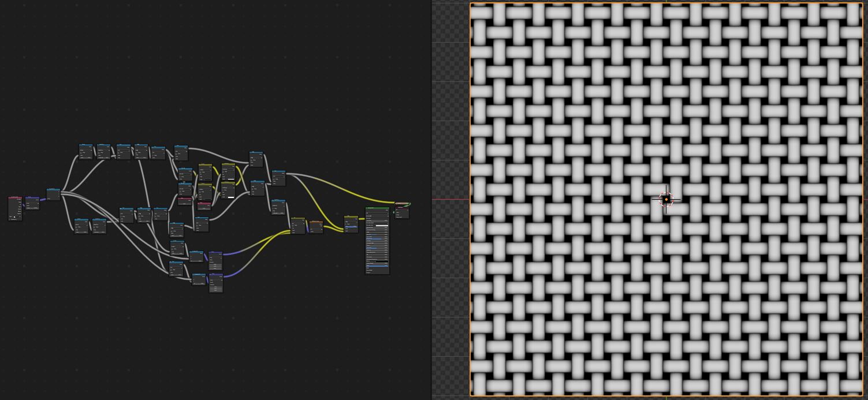The width and height of the screenshot is (868, 400).
Task: Click the 3D cursor in the viewport
Action: tap(666, 199)
